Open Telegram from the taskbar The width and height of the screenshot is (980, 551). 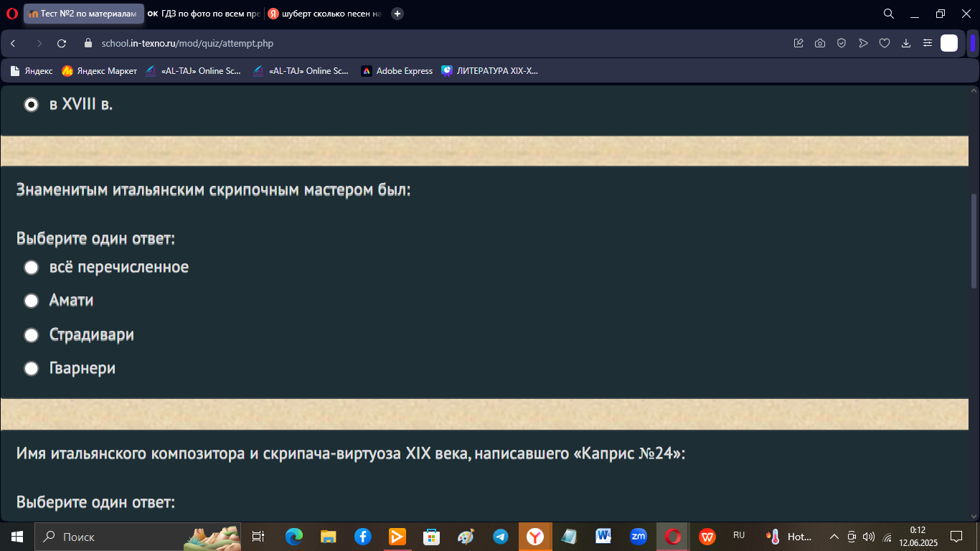coord(501,537)
